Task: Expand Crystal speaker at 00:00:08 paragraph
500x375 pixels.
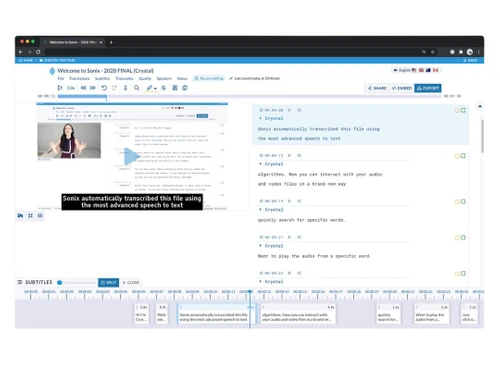Action: click(x=271, y=118)
